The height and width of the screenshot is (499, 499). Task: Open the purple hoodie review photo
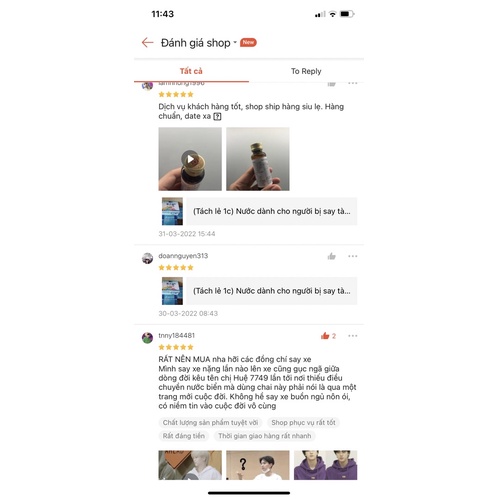coord(325,465)
